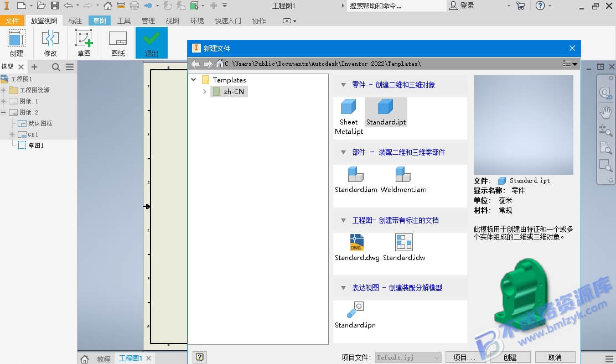Image resolution: width=616 pixels, height=364 pixels.
Task: Click the 草图 create sketch ribbon icon
Action: pyautogui.click(x=84, y=43)
